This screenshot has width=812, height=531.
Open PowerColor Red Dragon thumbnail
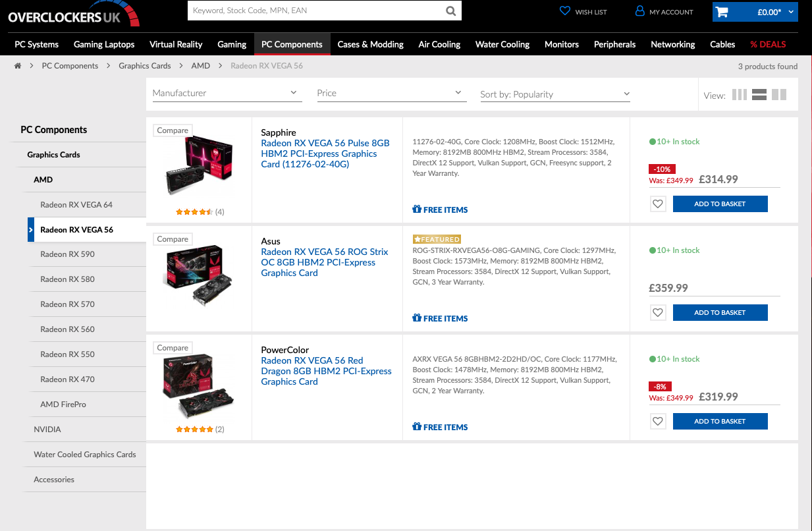point(199,385)
